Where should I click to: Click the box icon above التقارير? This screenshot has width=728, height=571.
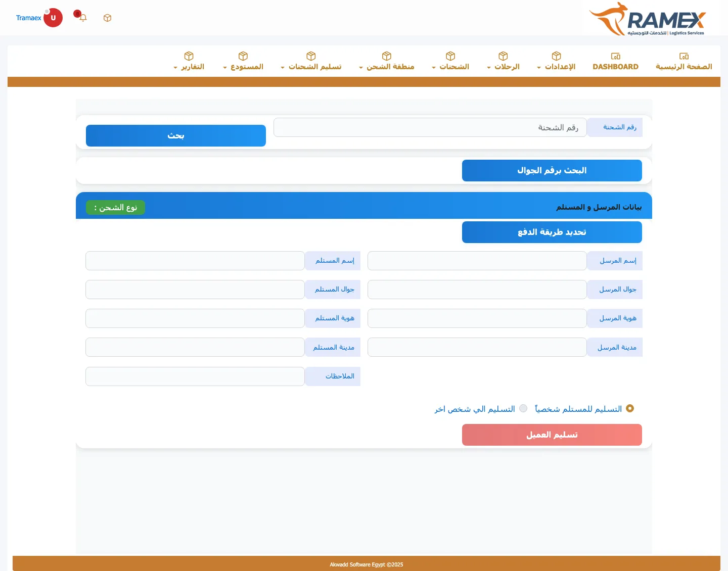pyautogui.click(x=189, y=56)
